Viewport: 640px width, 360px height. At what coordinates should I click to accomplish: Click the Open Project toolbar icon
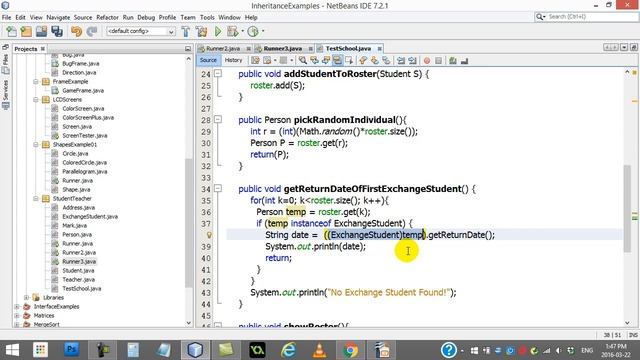coord(41,31)
